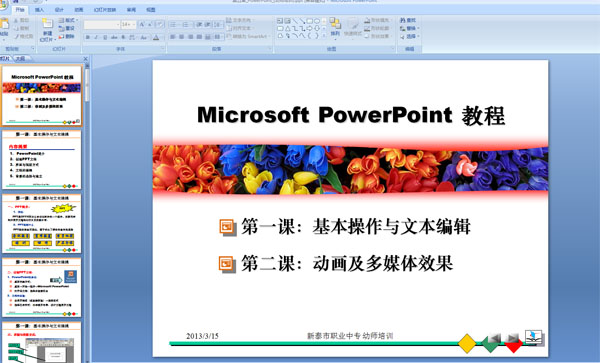Viewport: 600px width, 363px height.
Task: Toggle Align Left paragraph button
Action: [x=173, y=37]
